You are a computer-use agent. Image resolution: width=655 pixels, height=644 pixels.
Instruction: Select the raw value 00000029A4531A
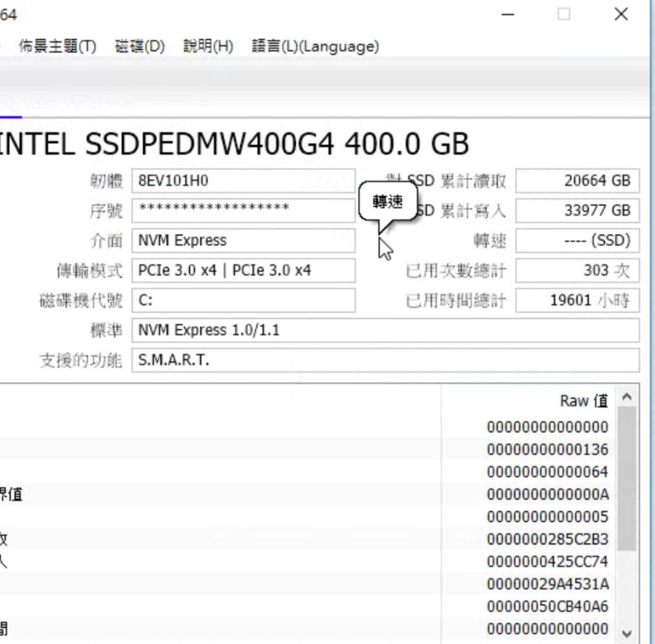(548, 584)
